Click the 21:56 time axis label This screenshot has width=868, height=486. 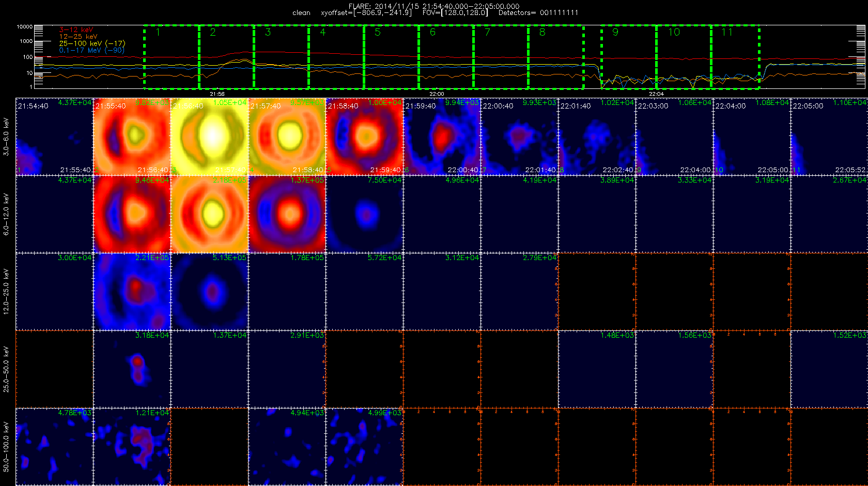(217, 94)
